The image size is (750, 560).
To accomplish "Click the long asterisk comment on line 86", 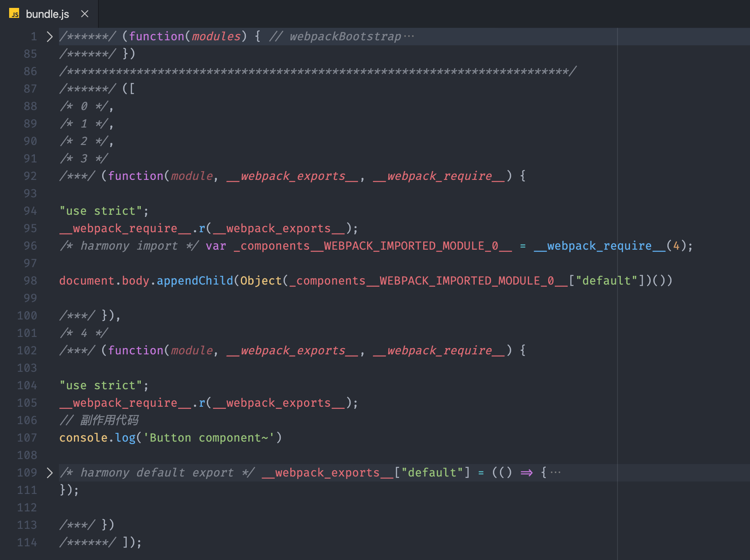I will click(318, 71).
